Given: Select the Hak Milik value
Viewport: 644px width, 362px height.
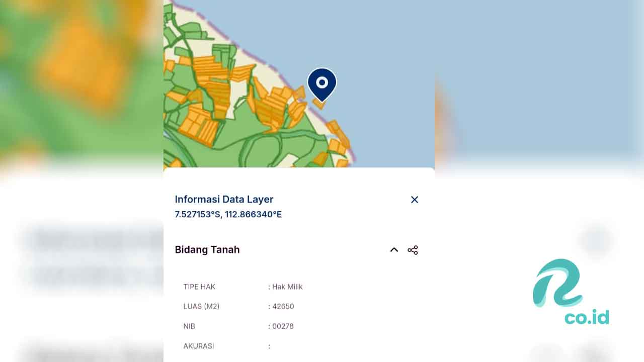Looking at the screenshot, I should pyautogui.click(x=287, y=287).
